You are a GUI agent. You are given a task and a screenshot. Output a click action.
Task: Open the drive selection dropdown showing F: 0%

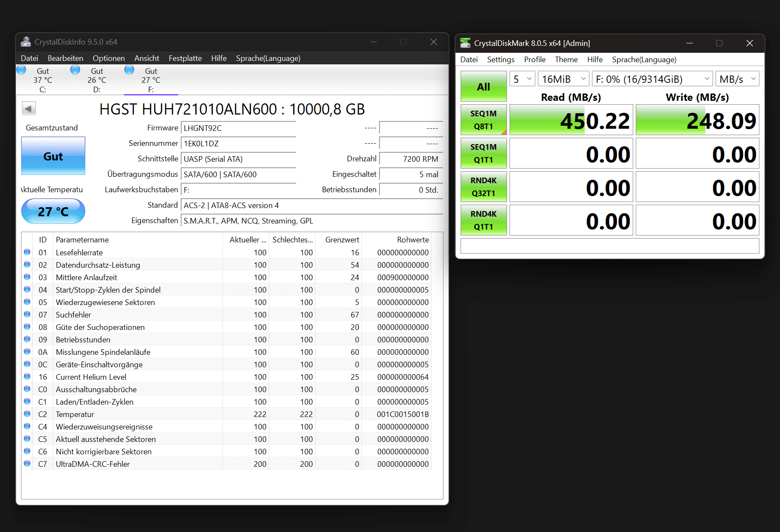pos(653,79)
